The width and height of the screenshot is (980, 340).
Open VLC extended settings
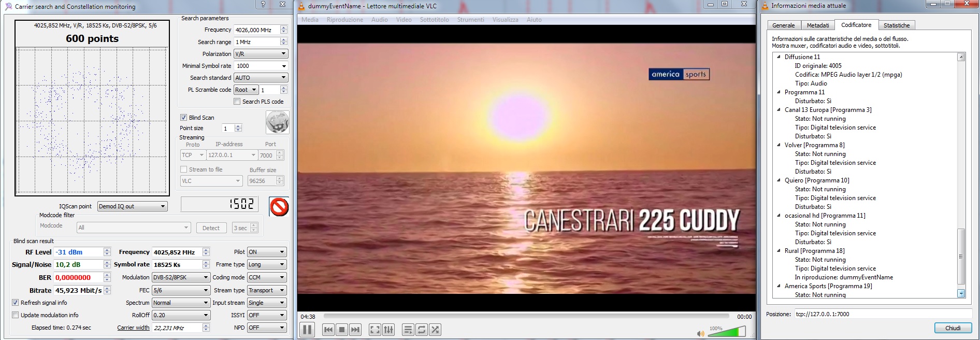point(388,330)
